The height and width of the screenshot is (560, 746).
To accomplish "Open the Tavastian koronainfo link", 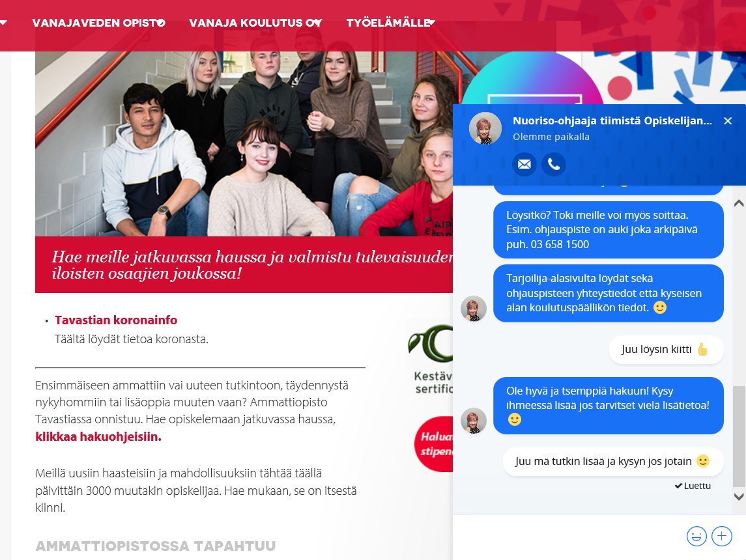I will tap(116, 320).
